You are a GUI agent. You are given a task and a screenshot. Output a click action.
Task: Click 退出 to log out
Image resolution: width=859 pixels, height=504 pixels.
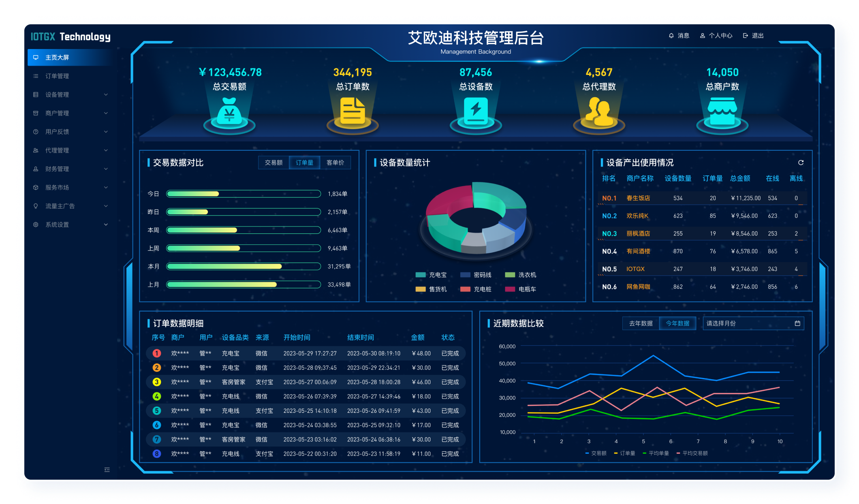pyautogui.click(x=754, y=36)
